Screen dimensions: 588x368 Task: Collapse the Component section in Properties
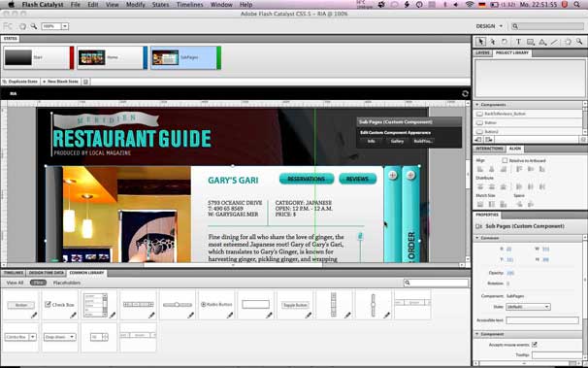click(477, 334)
